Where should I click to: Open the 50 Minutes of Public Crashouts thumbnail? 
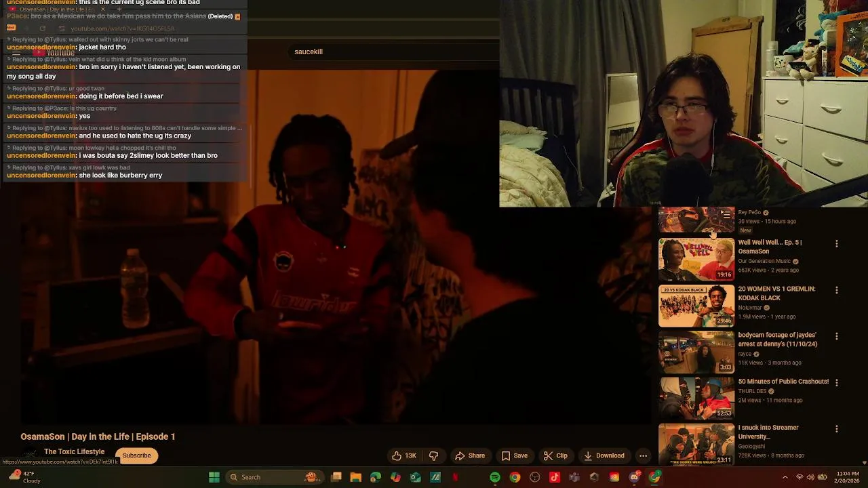pyautogui.click(x=696, y=398)
